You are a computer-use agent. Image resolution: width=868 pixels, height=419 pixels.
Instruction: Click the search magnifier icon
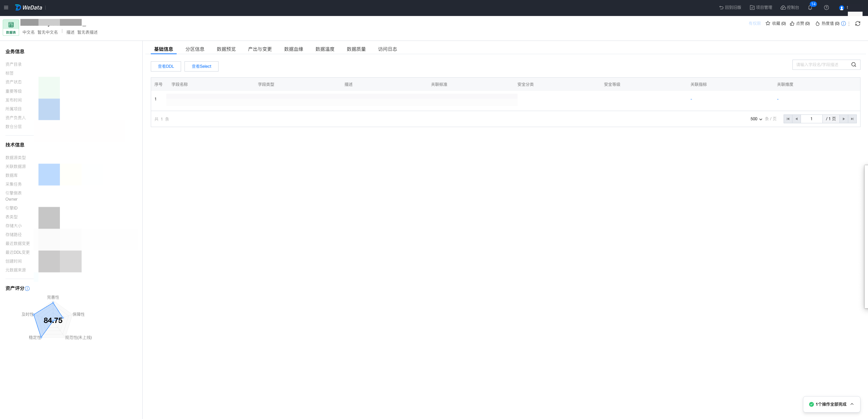(x=854, y=65)
